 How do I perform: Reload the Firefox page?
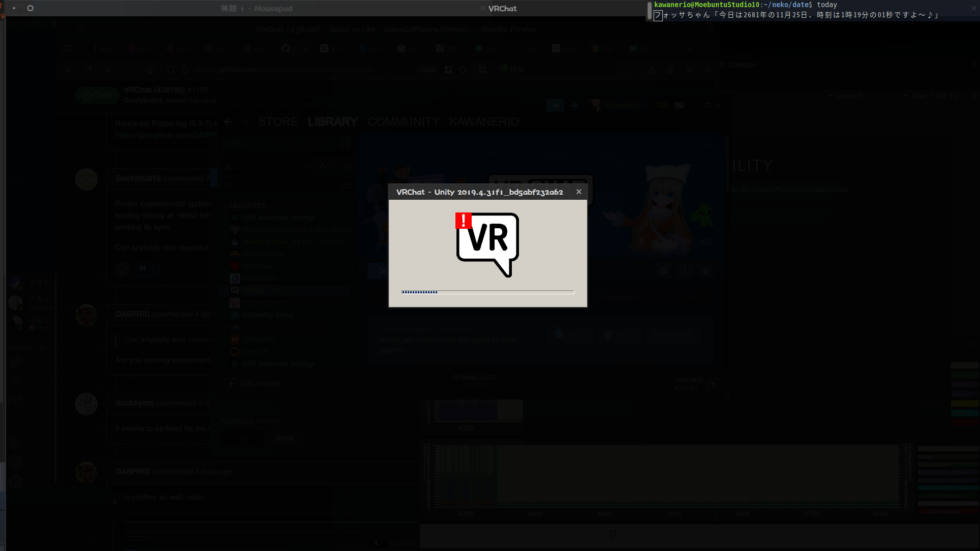point(88,70)
